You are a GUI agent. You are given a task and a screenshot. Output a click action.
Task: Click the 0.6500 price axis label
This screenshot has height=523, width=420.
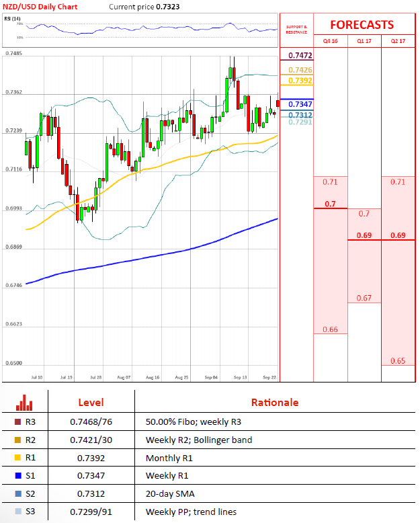click(13, 363)
